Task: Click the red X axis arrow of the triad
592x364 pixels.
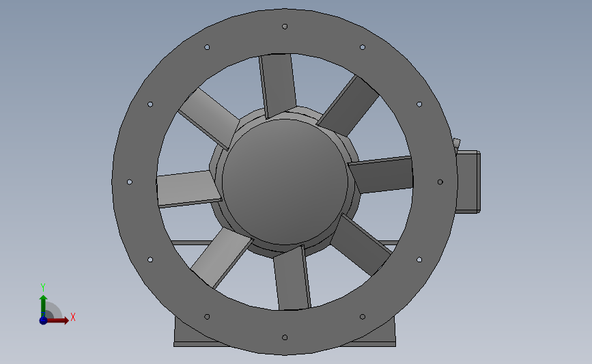Action: tap(58, 320)
